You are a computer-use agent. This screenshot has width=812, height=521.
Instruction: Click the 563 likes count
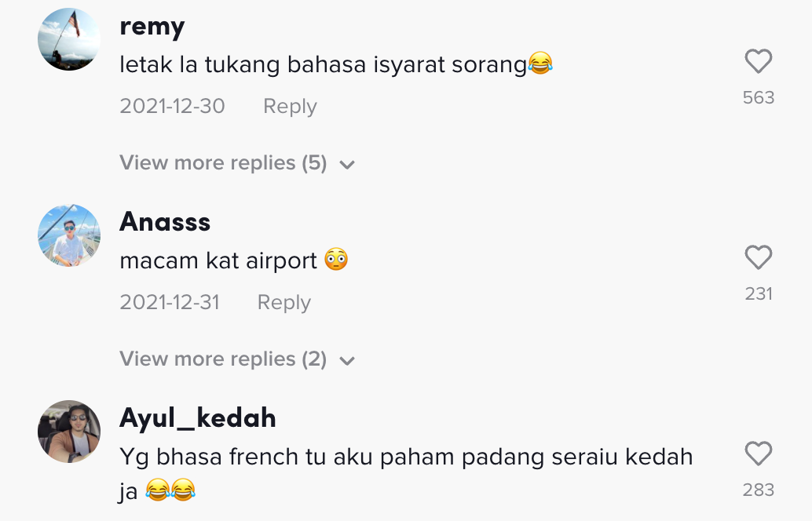[758, 97]
